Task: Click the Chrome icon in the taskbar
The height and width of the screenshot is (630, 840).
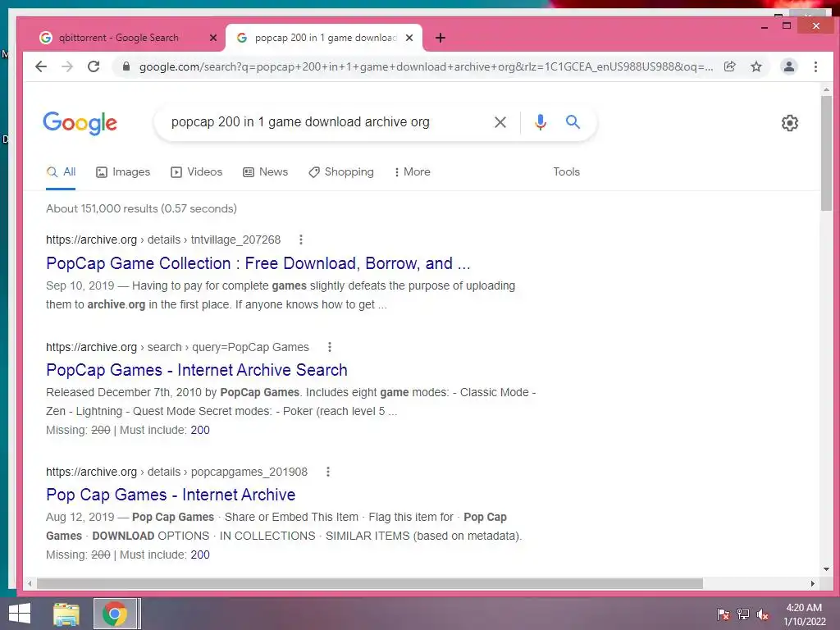Action: (x=115, y=614)
